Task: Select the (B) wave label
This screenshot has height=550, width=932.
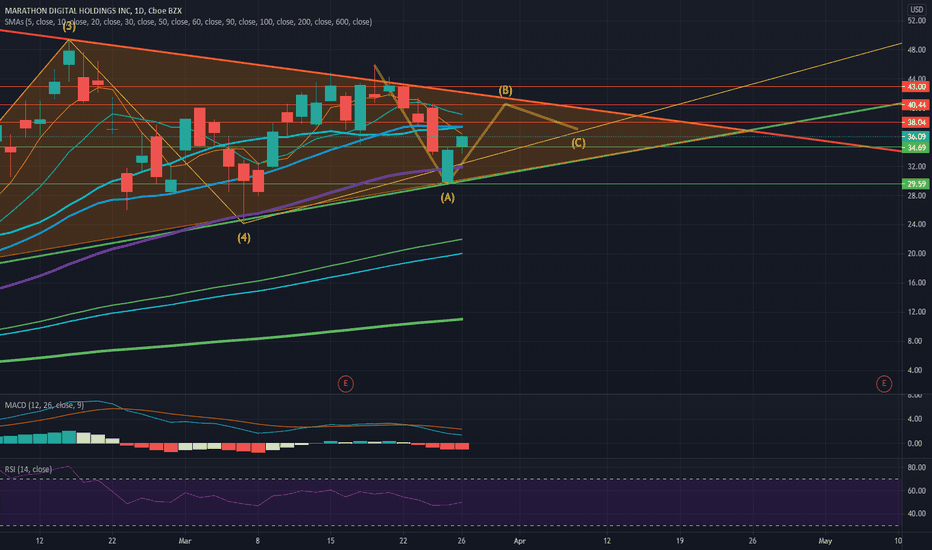Action: (505, 91)
